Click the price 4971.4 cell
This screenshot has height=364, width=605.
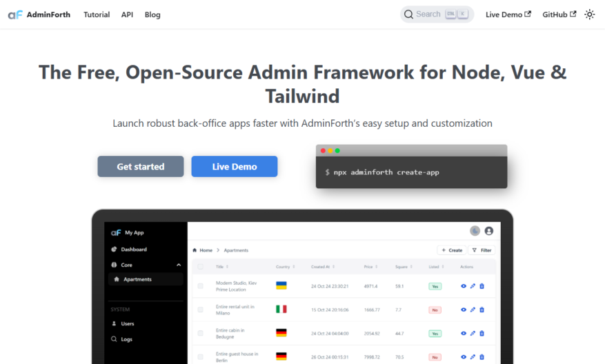pos(370,287)
